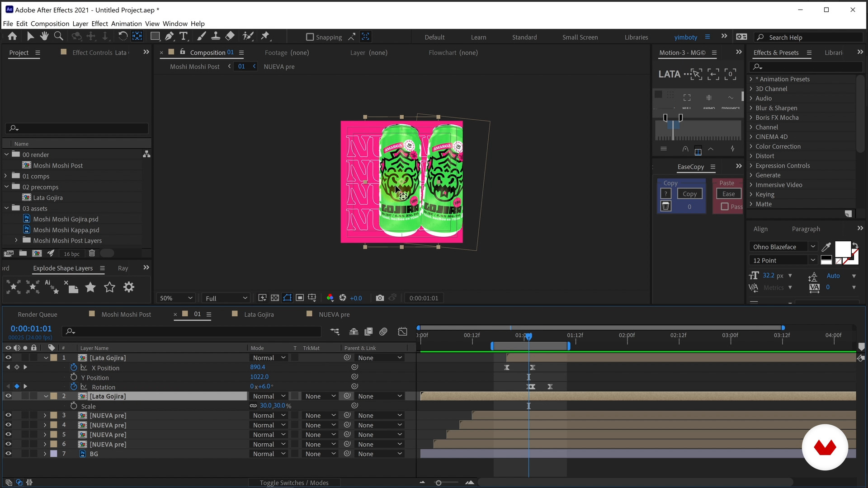Select the Horizontal Type tool
This screenshot has width=868, height=488.
[184, 37]
